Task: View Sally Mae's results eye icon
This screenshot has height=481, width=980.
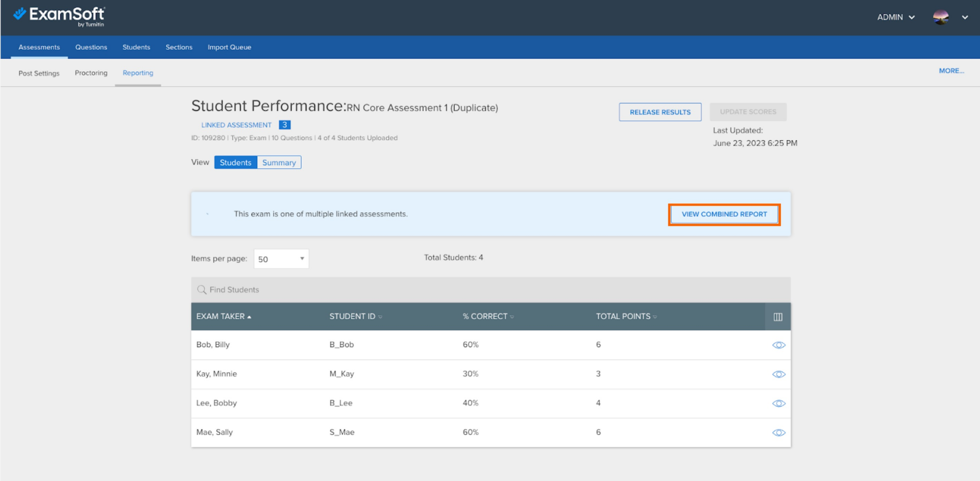Action: tap(778, 433)
